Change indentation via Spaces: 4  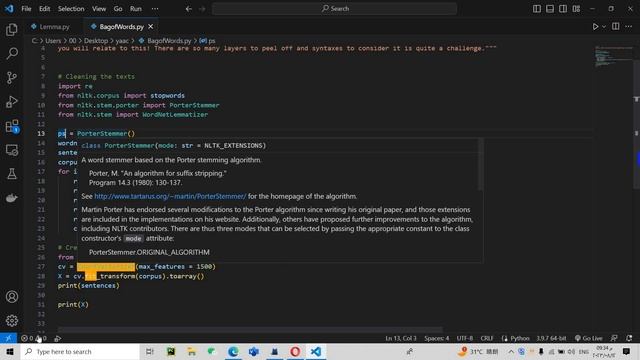click(x=436, y=338)
